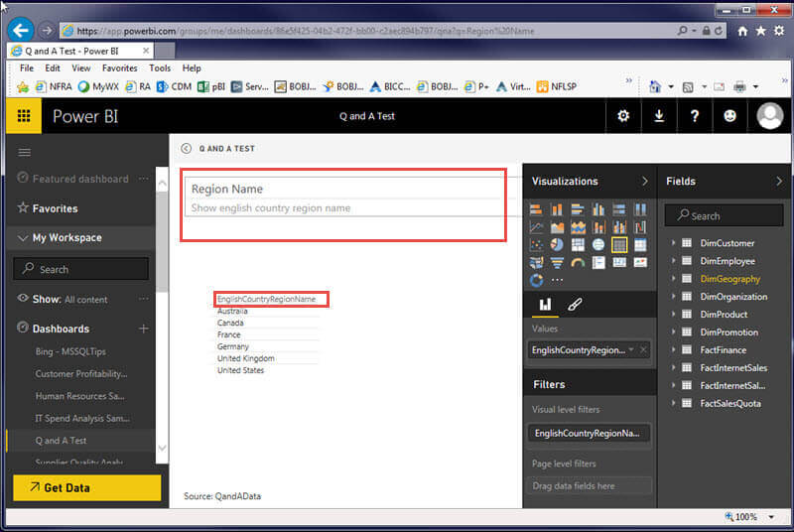Image resolution: width=794 pixels, height=532 pixels.
Task: Select the Stacked bar chart visualization
Action: pos(536,209)
